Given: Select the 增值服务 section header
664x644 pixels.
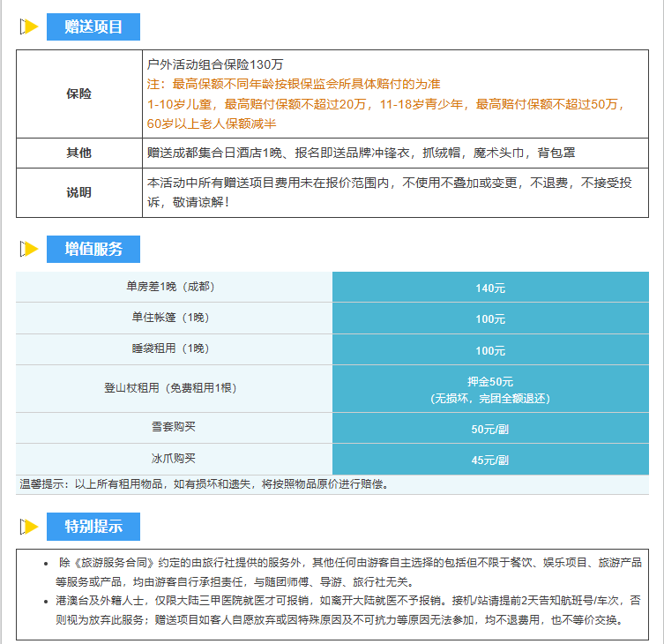Looking at the screenshot, I should click(93, 249).
